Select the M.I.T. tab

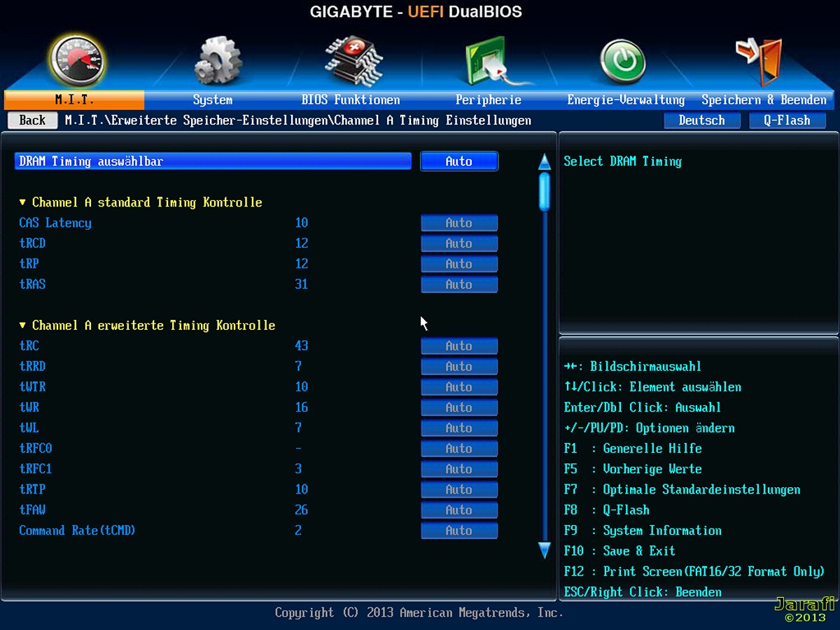(x=74, y=100)
